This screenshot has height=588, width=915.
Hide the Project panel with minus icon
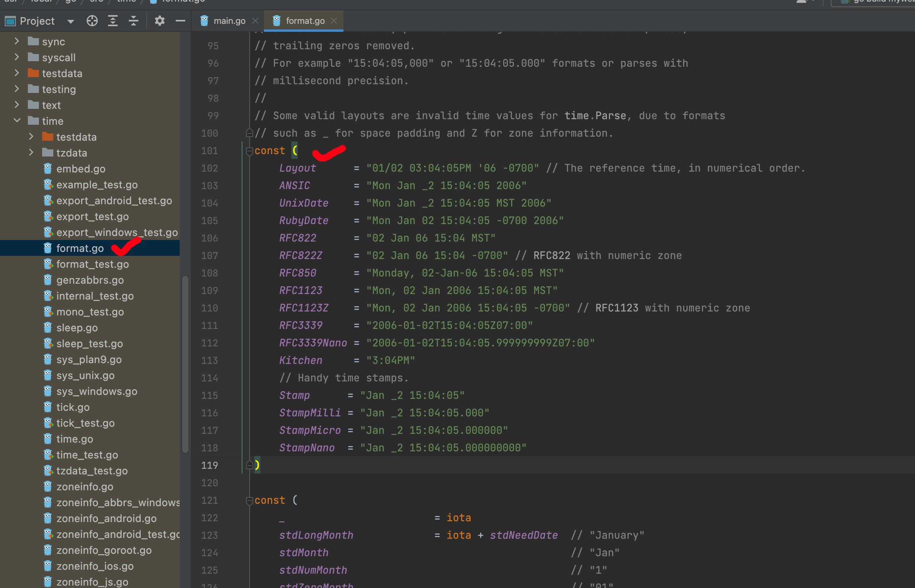180,21
